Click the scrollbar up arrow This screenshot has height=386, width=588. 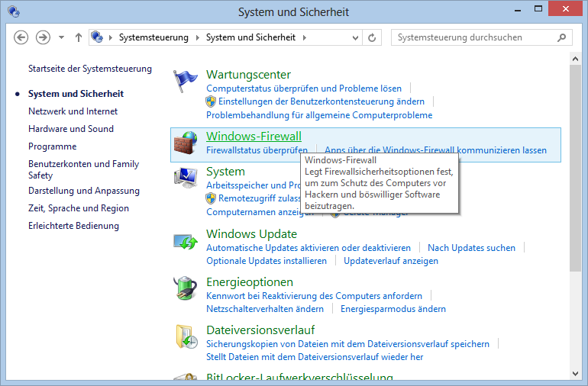pyautogui.click(x=575, y=59)
